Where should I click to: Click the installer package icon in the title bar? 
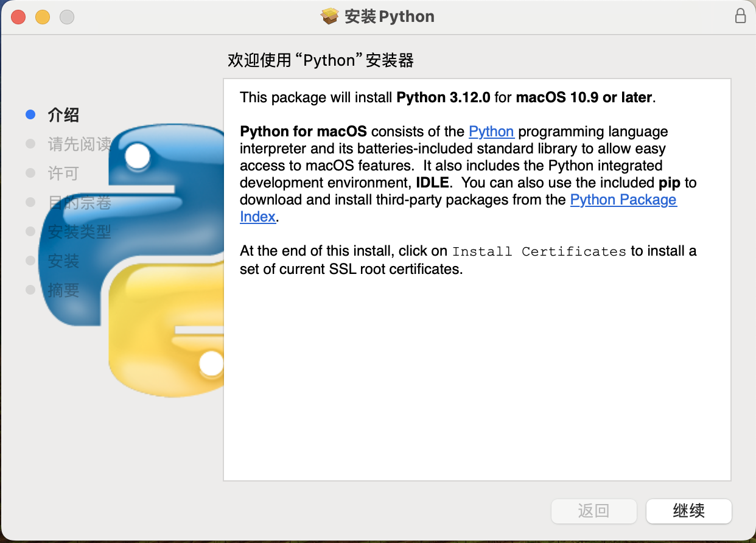(330, 16)
